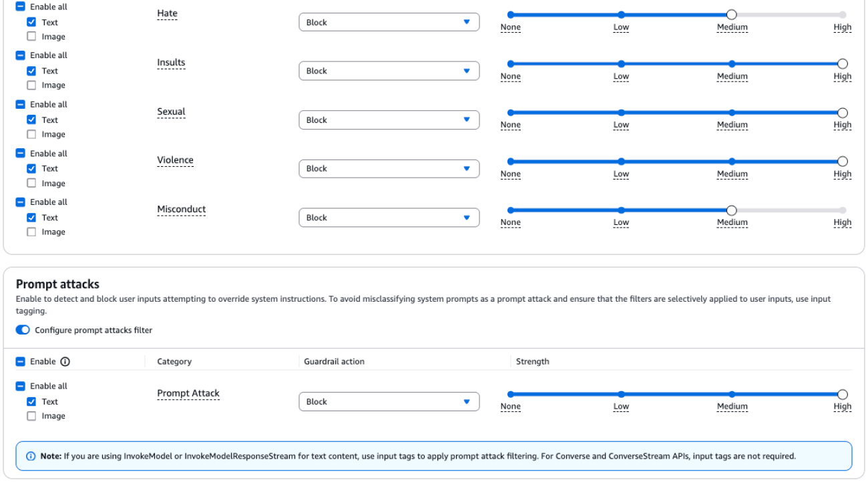
Task: Toggle Configure prompt attacks filter switch
Action: (x=23, y=330)
